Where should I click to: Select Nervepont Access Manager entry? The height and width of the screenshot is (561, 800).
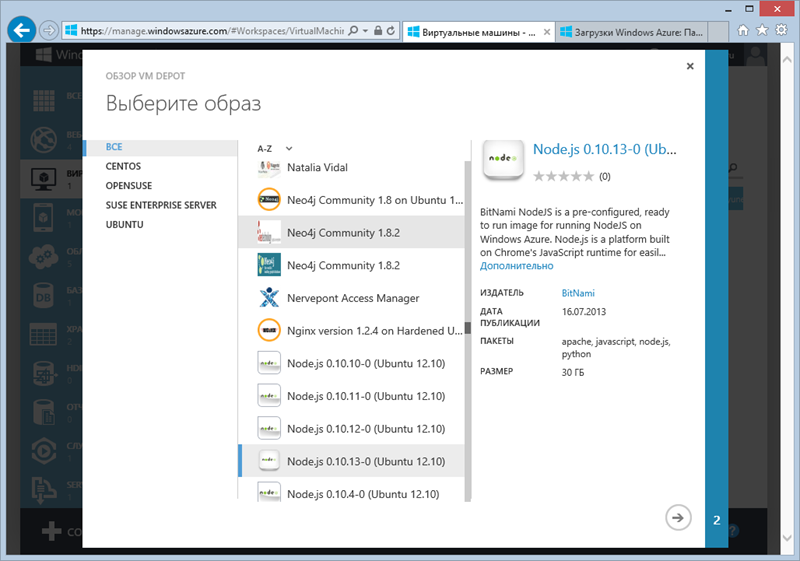tap(352, 298)
